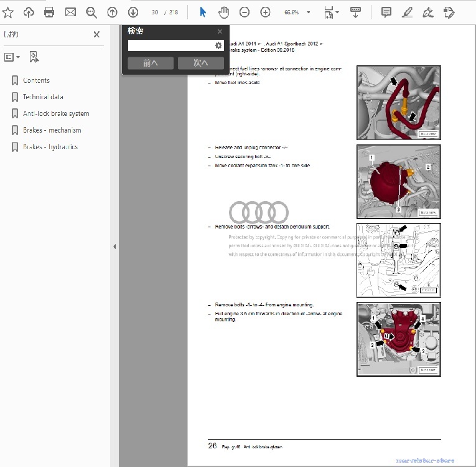The width and height of the screenshot is (476, 467).
Task: Click the 'Move fuel lines aside' text
Action: point(238,83)
